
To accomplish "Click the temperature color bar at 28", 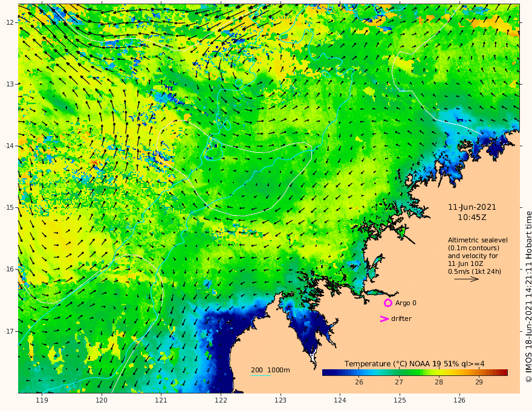I will [439, 373].
